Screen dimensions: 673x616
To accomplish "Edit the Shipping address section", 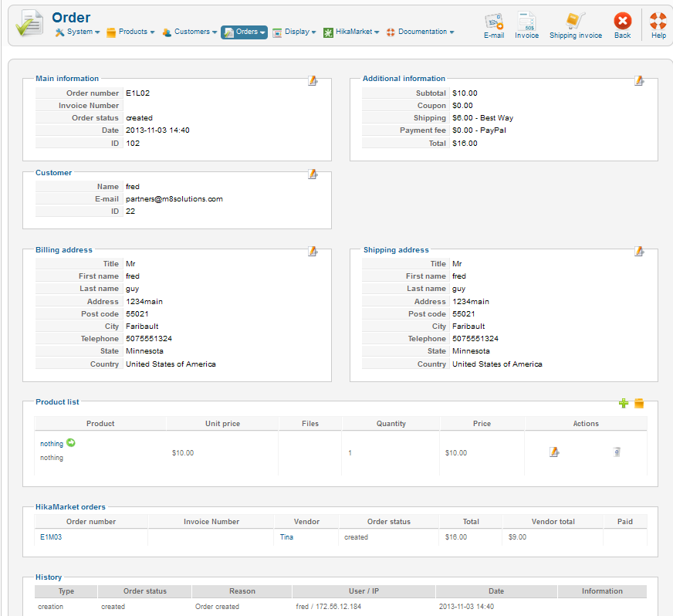I will tap(639, 251).
